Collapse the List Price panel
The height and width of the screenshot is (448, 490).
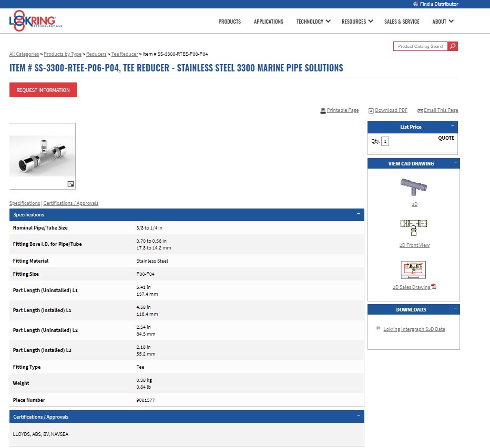coord(453,126)
